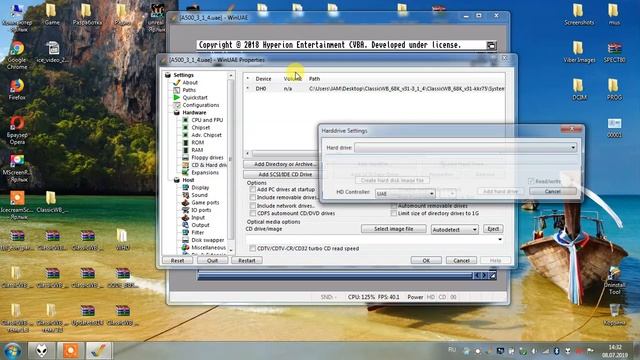The height and width of the screenshot is (360, 640).
Task: Launch Firefox desktop shortcut
Action: click(x=17, y=89)
